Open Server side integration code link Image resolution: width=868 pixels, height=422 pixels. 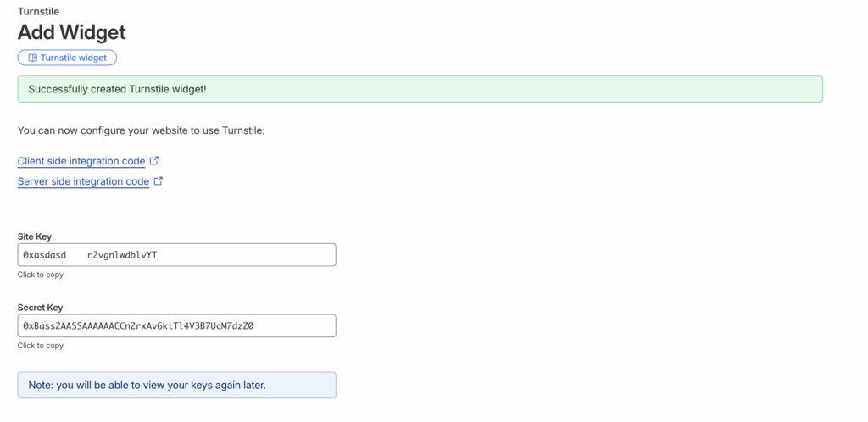pos(83,182)
